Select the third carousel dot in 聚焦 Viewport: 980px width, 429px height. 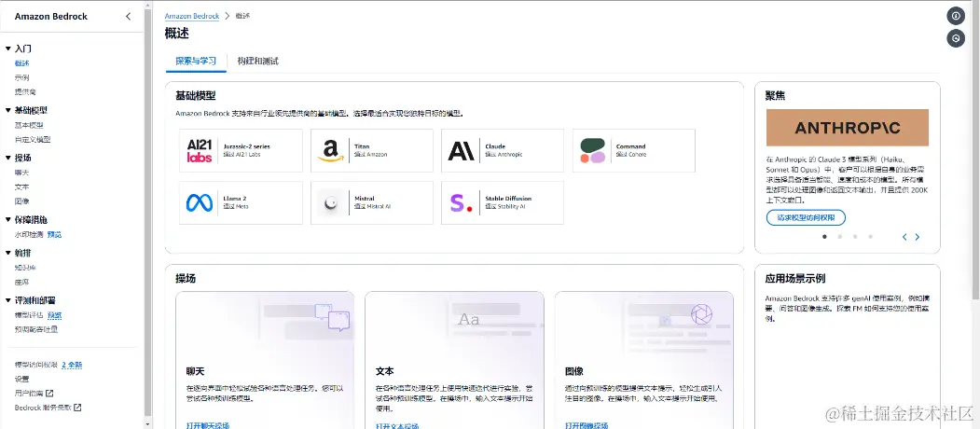855,236
